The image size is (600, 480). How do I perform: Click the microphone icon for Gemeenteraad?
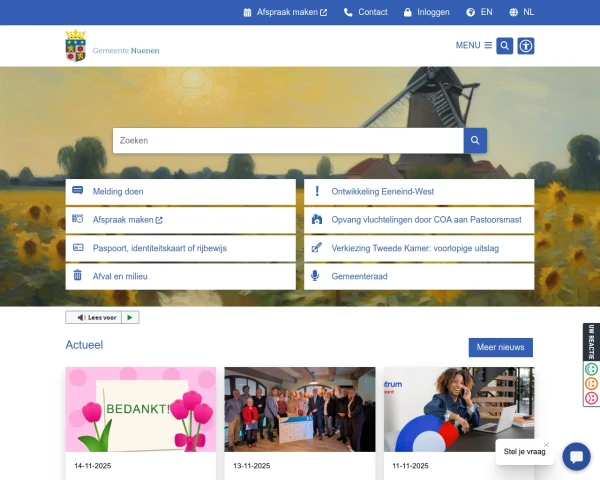pyautogui.click(x=315, y=276)
